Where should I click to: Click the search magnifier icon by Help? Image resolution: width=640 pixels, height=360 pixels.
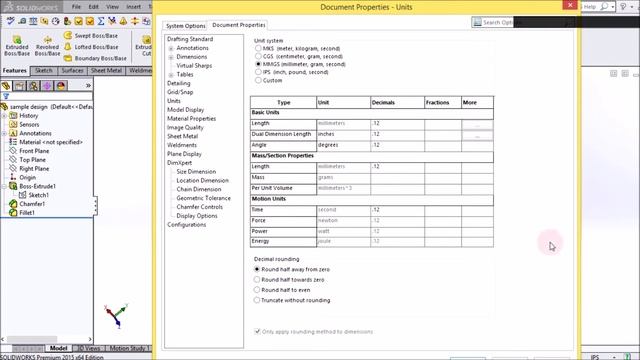[604, 7]
